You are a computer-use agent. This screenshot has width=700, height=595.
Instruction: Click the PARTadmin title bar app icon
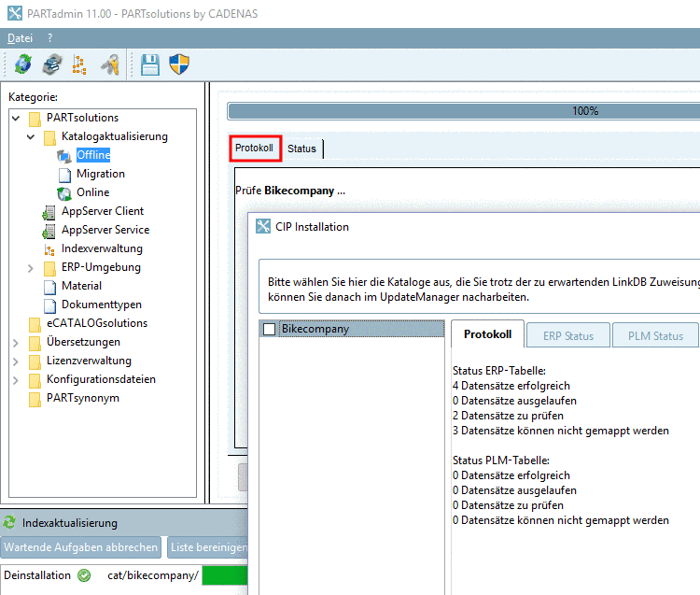(x=15, y=13)
